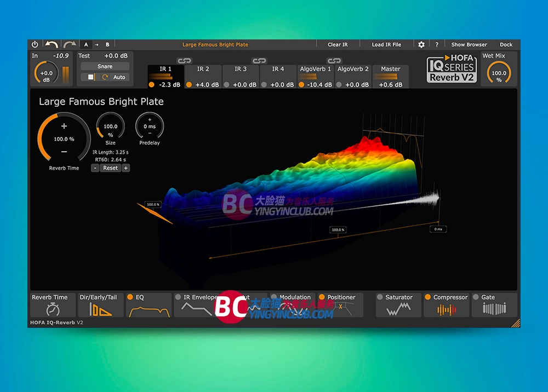Click the Gate bars icon
548x392 pixels.
(x=494, y=309)
